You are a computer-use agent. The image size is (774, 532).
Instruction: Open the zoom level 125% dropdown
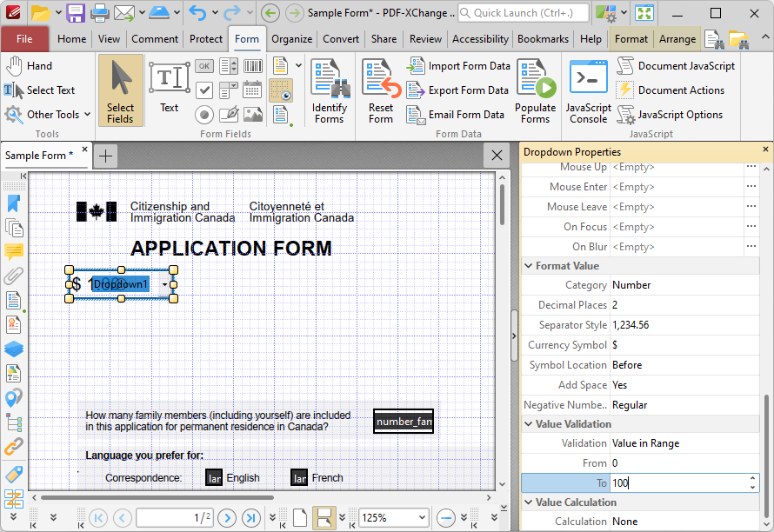(422, 518)
